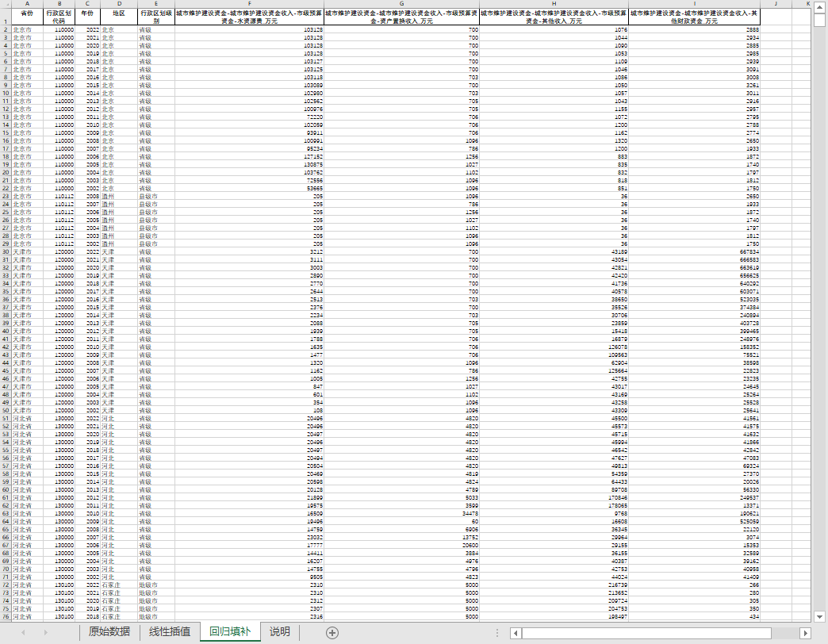Click the horizontal scrollbar left arrow
This screenshot has width=828, height=644.
pos(516,633)
